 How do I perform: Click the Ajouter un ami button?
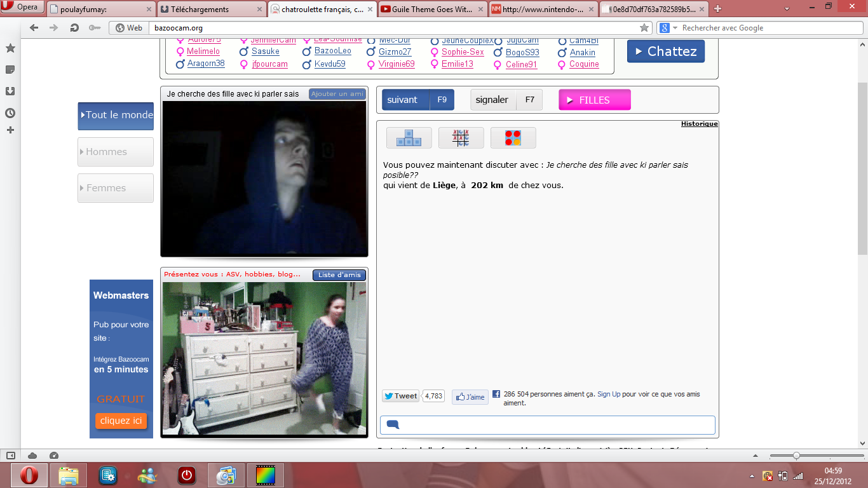coord(337,94)
